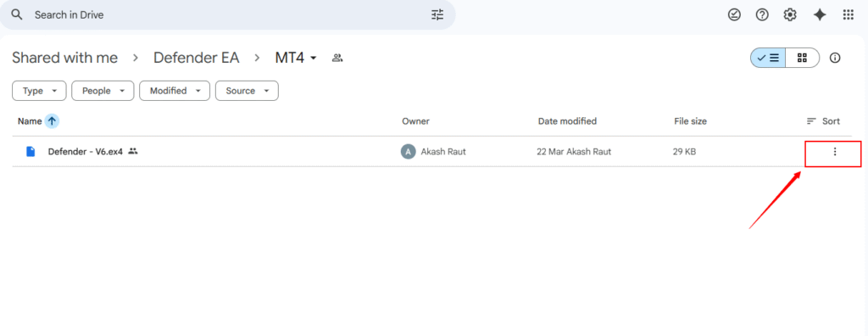Switch to grid layout view

tap(802, 58)
